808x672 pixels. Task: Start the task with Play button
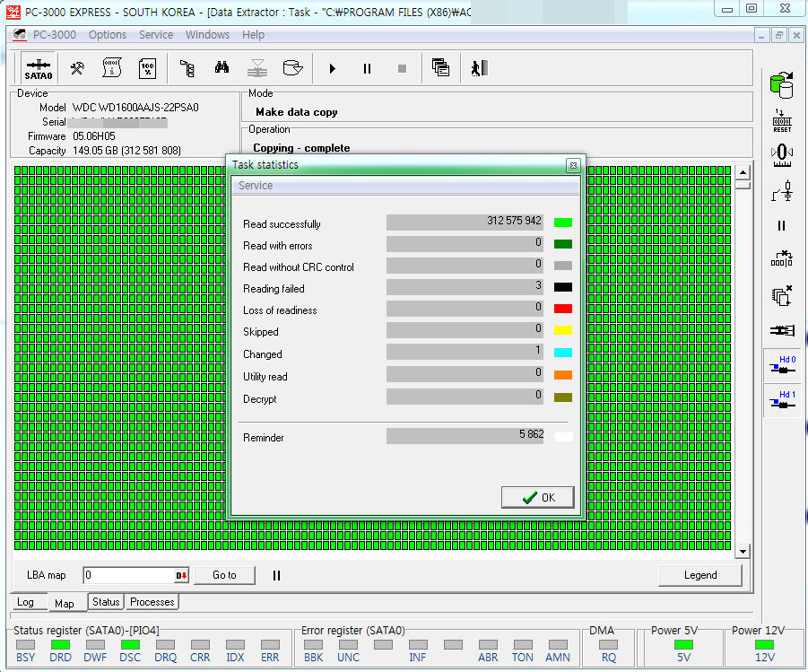click(333, 68)
